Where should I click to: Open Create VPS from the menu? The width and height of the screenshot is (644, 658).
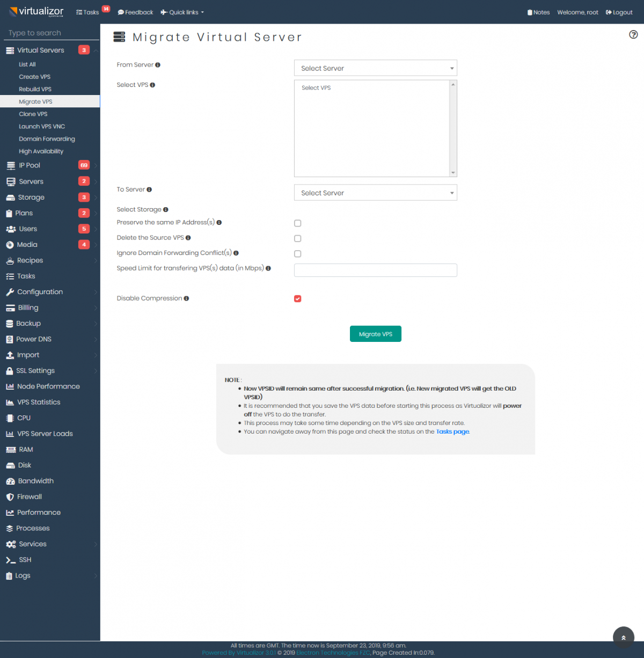click(34, 76)
